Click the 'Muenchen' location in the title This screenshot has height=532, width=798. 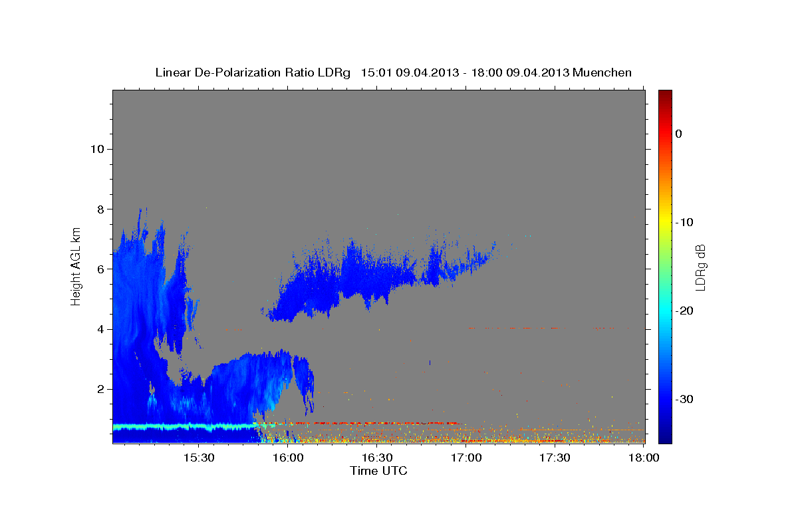tap(602, 72)
